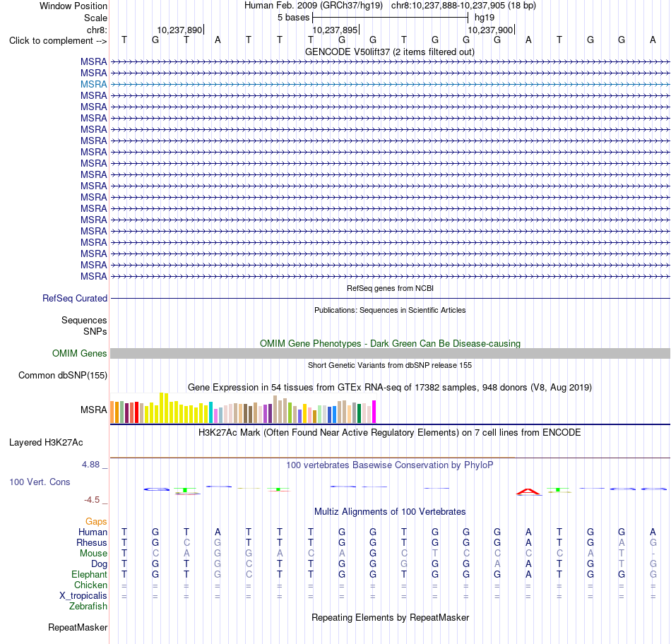Select the Dog alignment row label
671x644 pixels.
(x=99, y=564)
